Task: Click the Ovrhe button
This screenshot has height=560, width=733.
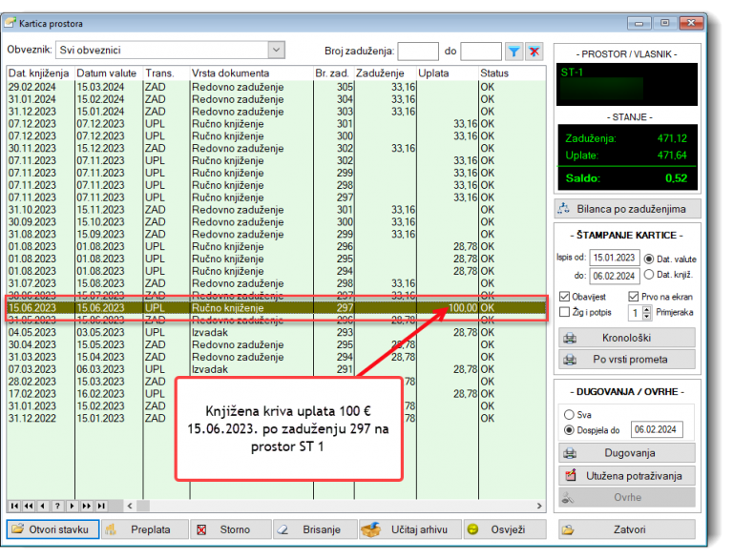Action: click(627, 497)
